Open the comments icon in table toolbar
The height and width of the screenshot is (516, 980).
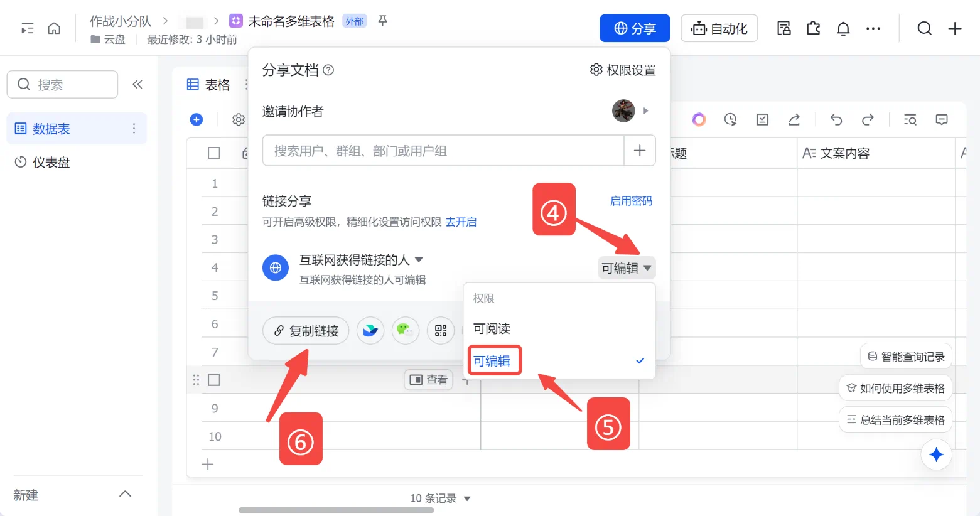[x=941, y=119]
